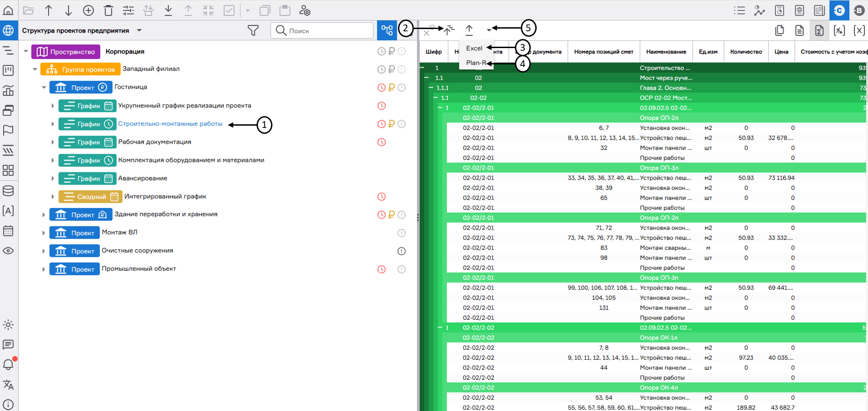Image resolution: width=868 pixels, height=411 pixels.
Task: Click the trash delete icon in toolbar
Action: pyautogui.click(x=108, y=10)
